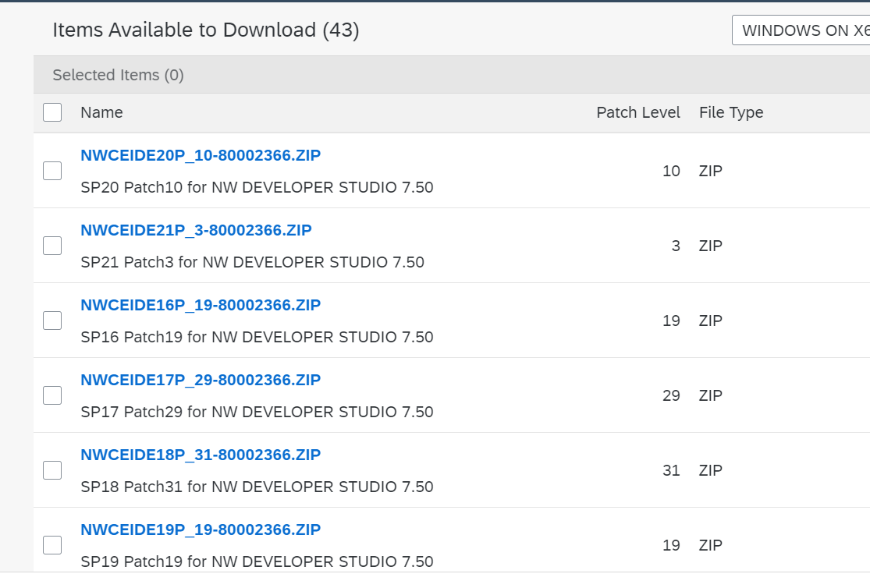Image resolution: width=870 pixels, height=588 pixels.
Task: Click patch level value 31
Action: (671, 470)
